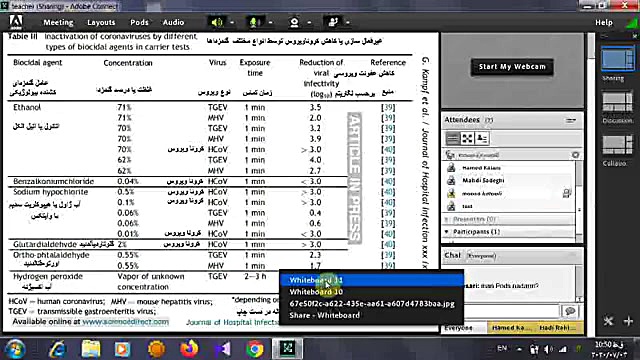The image size is (640, 360).
Task: Open the media player taskbar icon
Action: [x=122, y=349]
